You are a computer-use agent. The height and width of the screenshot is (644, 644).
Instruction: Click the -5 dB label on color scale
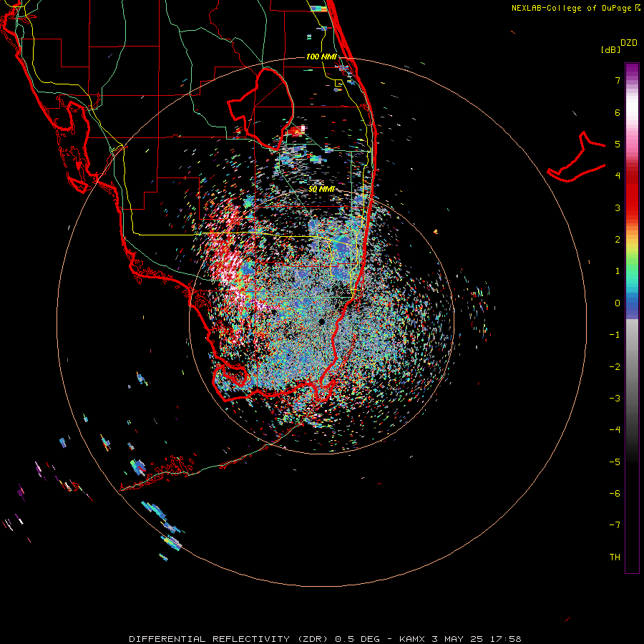(x=615, y=462)
